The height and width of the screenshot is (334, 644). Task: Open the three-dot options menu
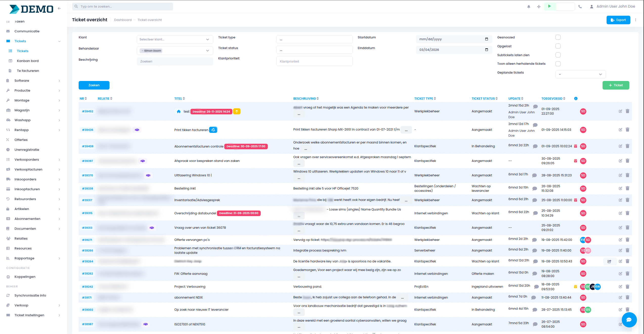pos(636,20)
